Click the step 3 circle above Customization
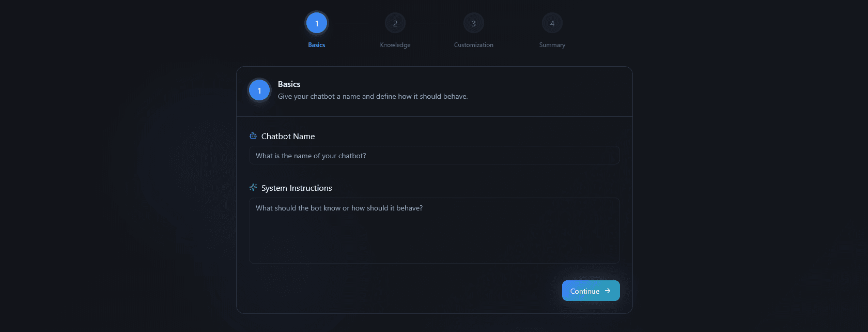Screen dimensions: 868x332 [473, 23]
